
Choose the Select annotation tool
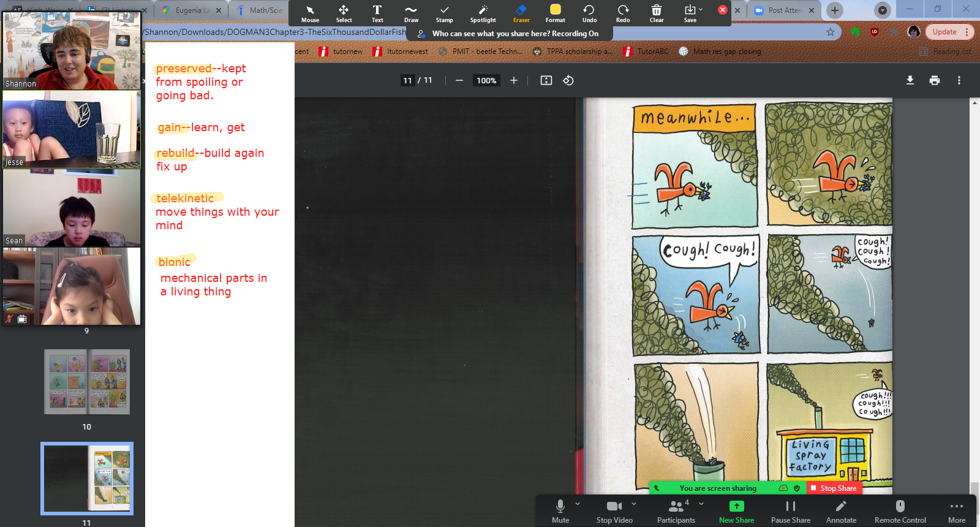point(344,13)
